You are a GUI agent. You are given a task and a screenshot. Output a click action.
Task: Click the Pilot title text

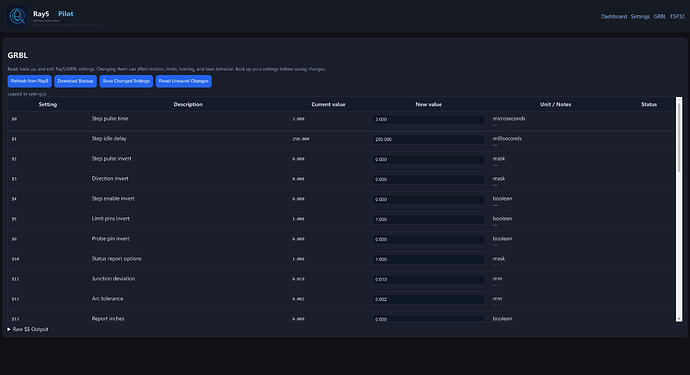coord(66,14)
